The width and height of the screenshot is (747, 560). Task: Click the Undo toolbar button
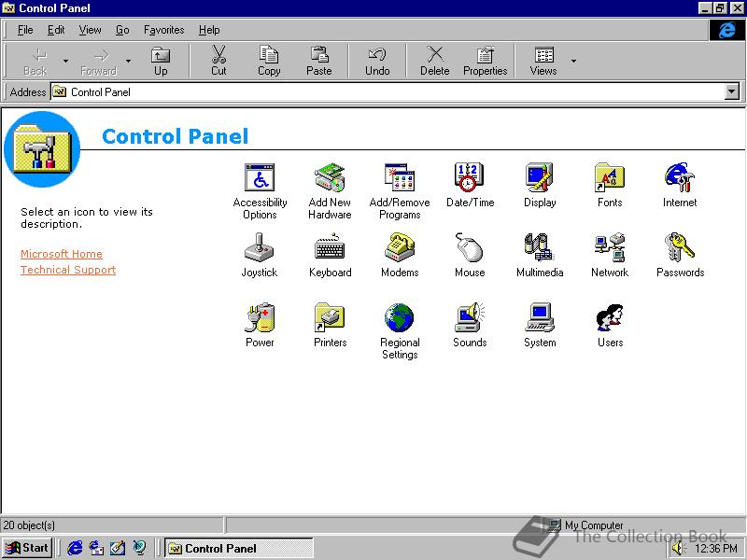377,61
